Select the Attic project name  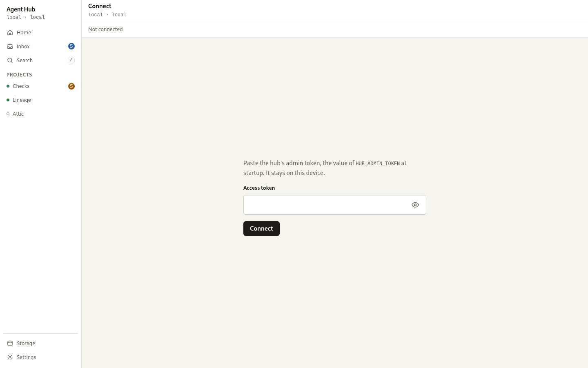click(18, 114)
